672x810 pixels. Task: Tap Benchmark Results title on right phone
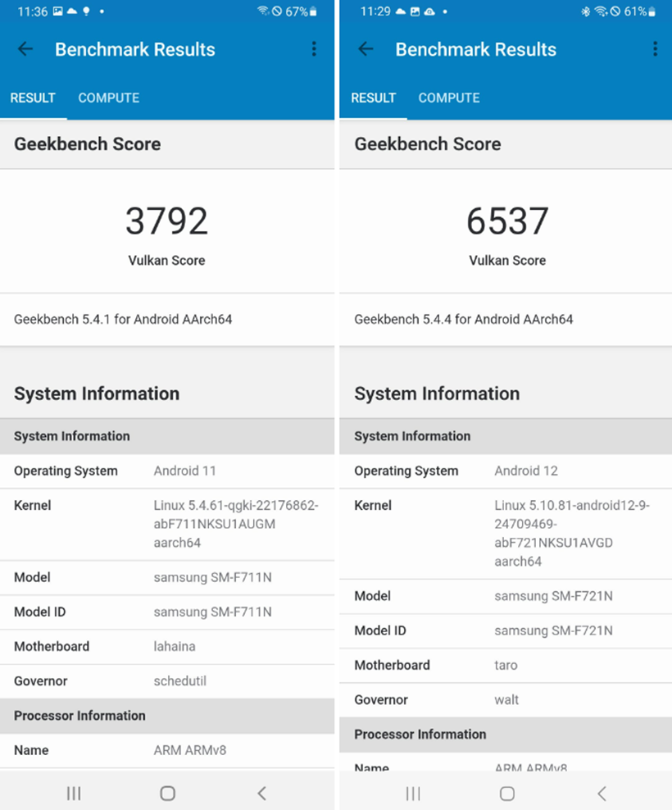475,49
